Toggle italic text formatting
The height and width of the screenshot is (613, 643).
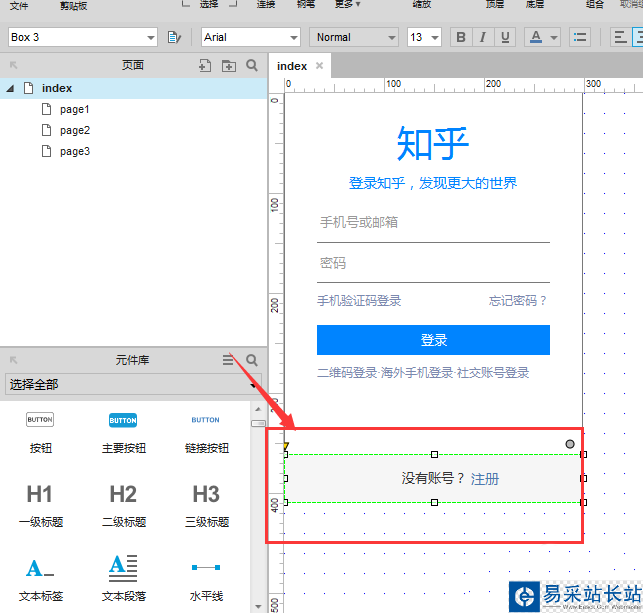[483, 37]
